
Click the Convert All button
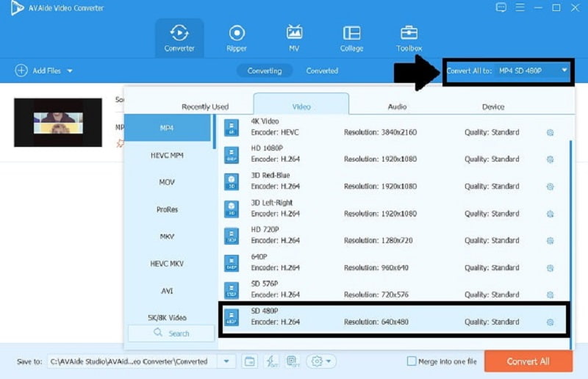(x=528, y=361)
